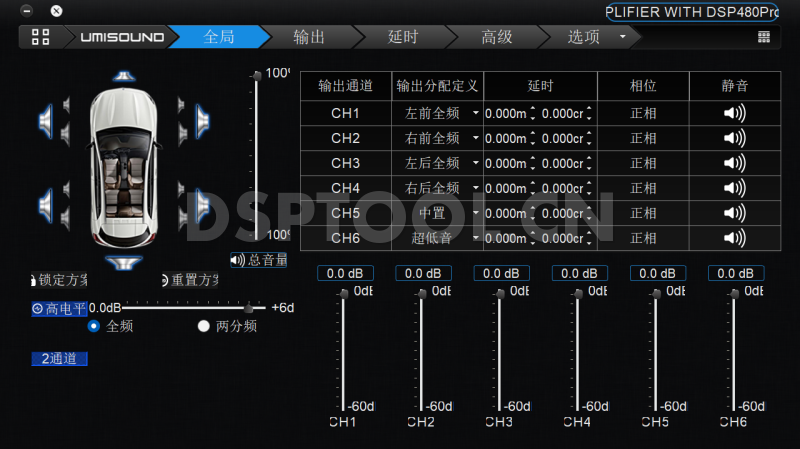Select the large rear-right speaker
The width and height of the screenshot is (800, 449).
[x=202, y=205]
